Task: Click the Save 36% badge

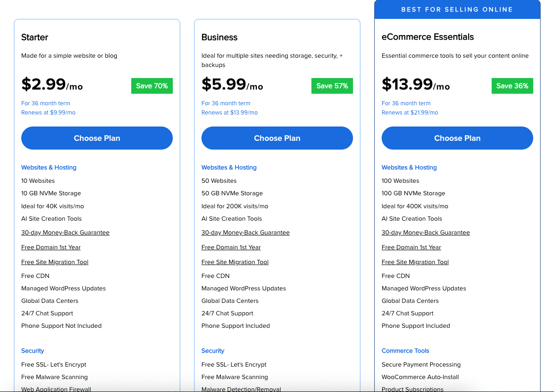Action: pyautogui.click(x=512, y=86)
